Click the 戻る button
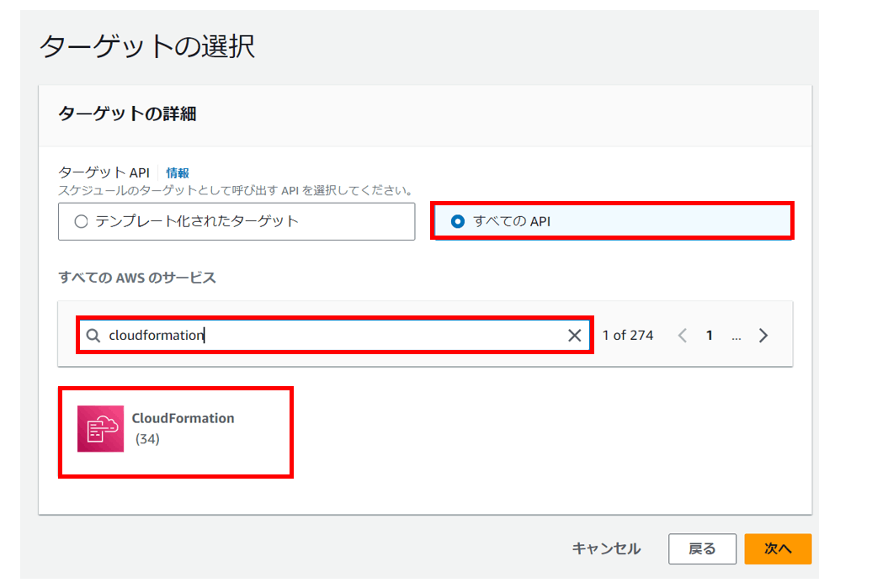Viewport: 872px width, 588px height. tap(702, 548)
